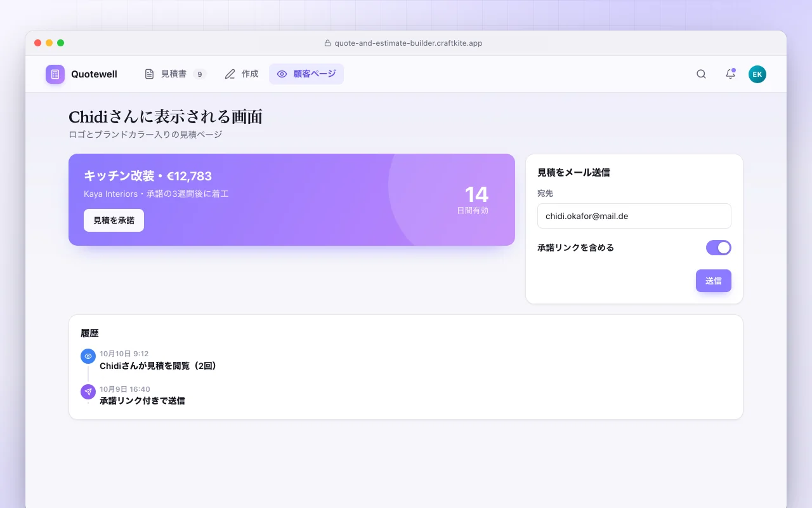Click the address bar URL
The image size is (812, 508).
click(409, 43)
